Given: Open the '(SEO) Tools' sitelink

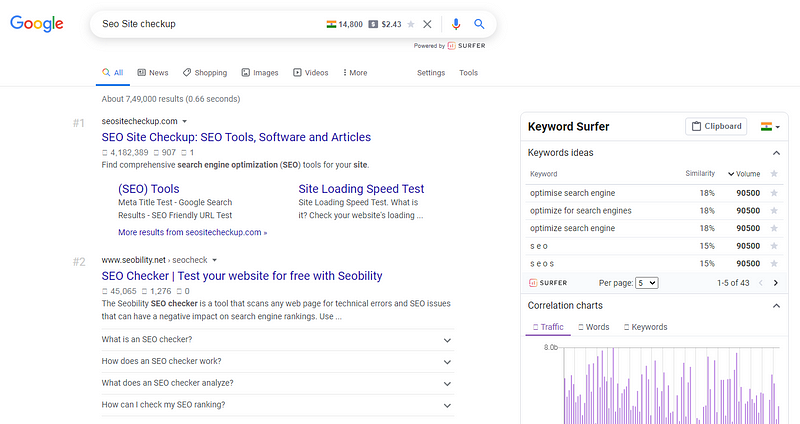Looking at the screenshot, I should [x=149, y=189].
